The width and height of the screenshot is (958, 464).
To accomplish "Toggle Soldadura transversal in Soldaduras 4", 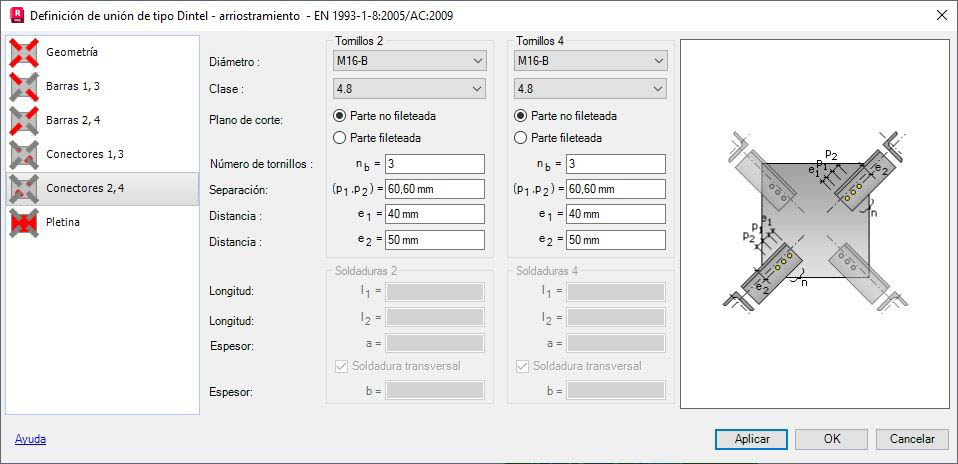I will click(579, 366).
